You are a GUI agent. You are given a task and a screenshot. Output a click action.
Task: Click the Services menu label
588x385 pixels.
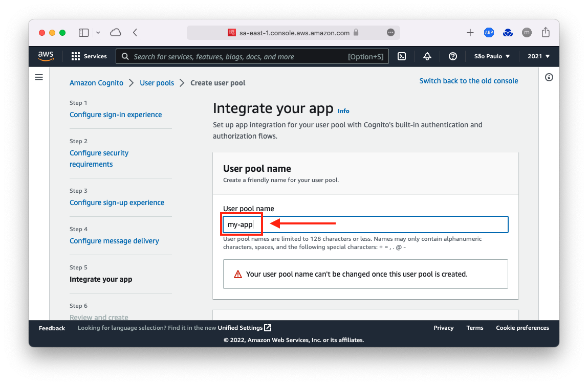pos(95,56)
